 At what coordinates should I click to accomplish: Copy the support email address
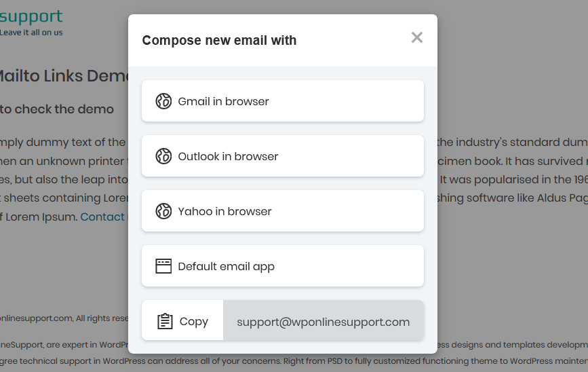coord(182,320)
